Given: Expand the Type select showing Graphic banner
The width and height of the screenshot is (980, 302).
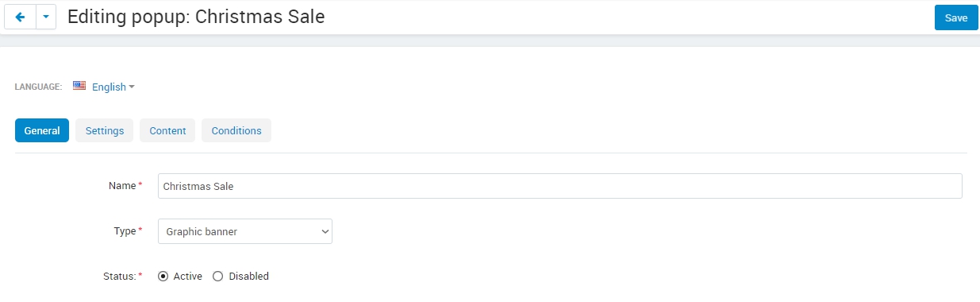Looking at the screenshot, I should tap(245, 231).
